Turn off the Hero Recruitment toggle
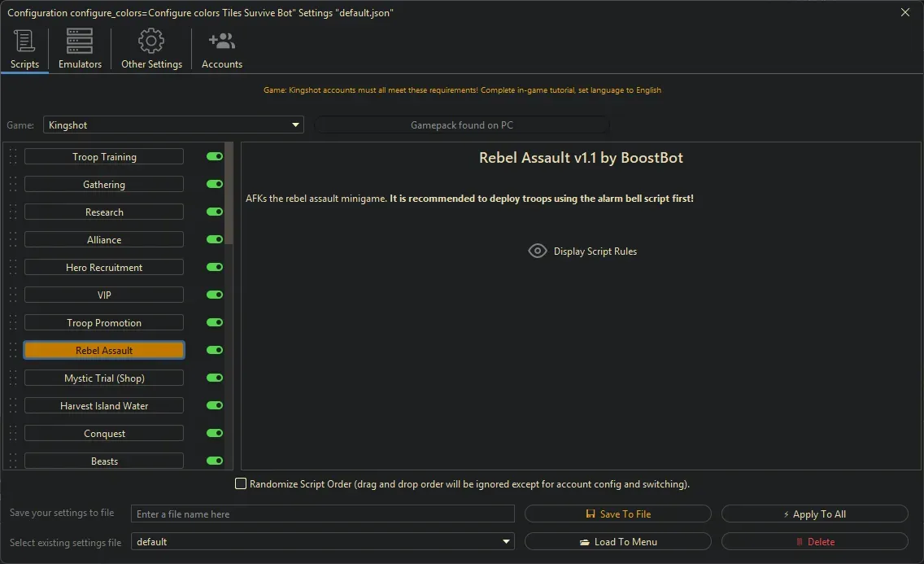Image resolution: width=924 pixels, height=564 pixels. (215, 268)
